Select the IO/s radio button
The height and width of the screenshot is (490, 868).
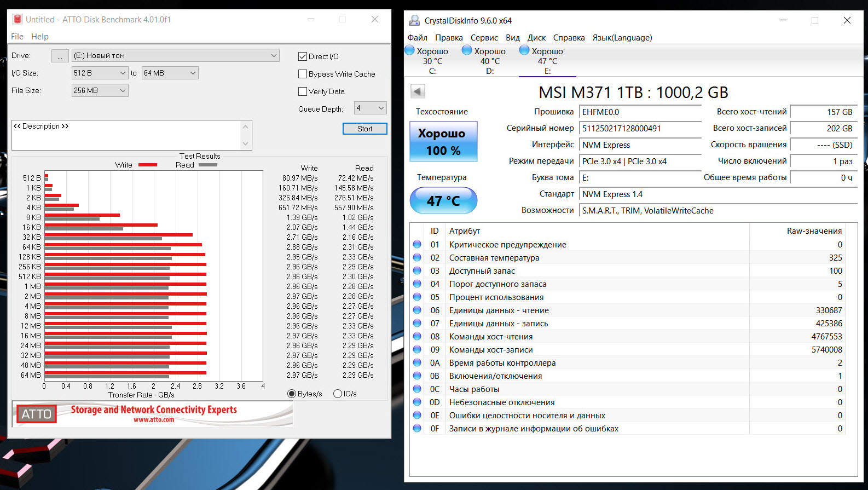[338, 394]
